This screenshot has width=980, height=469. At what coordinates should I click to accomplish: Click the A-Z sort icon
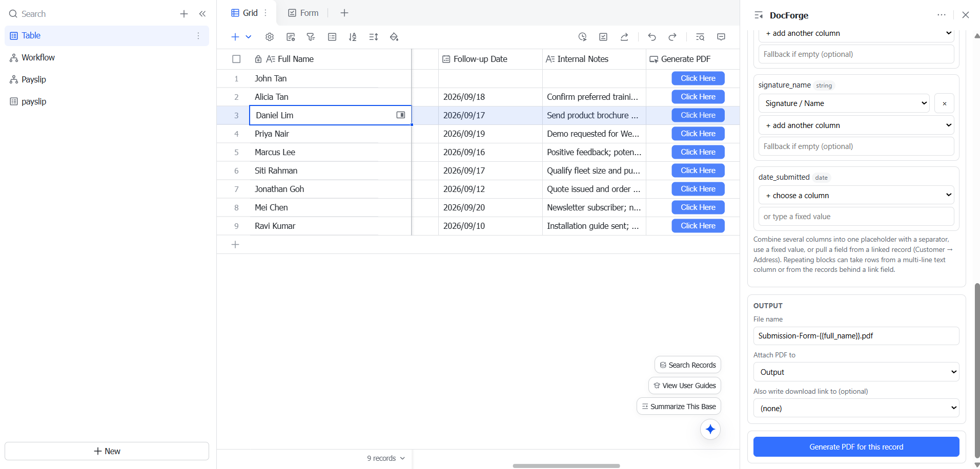point(353,37)
